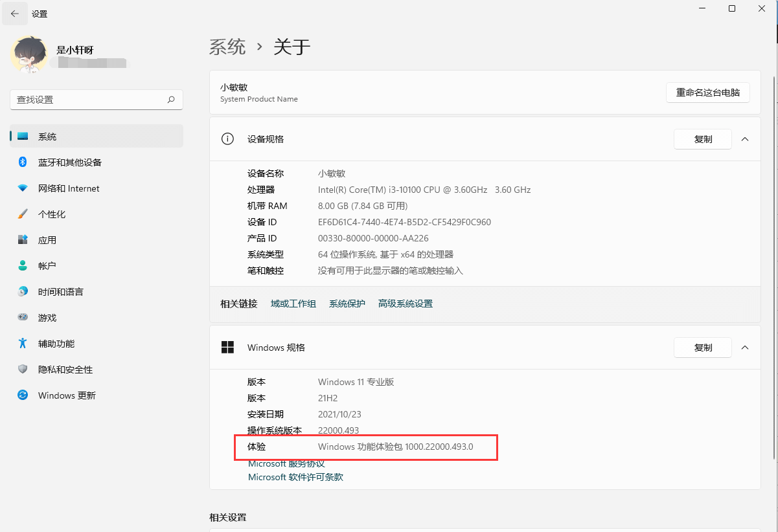Viewport: 778px width, 532px height.
Task: Open 游戏 settings via its icon
Action: [x=23, y=317]
